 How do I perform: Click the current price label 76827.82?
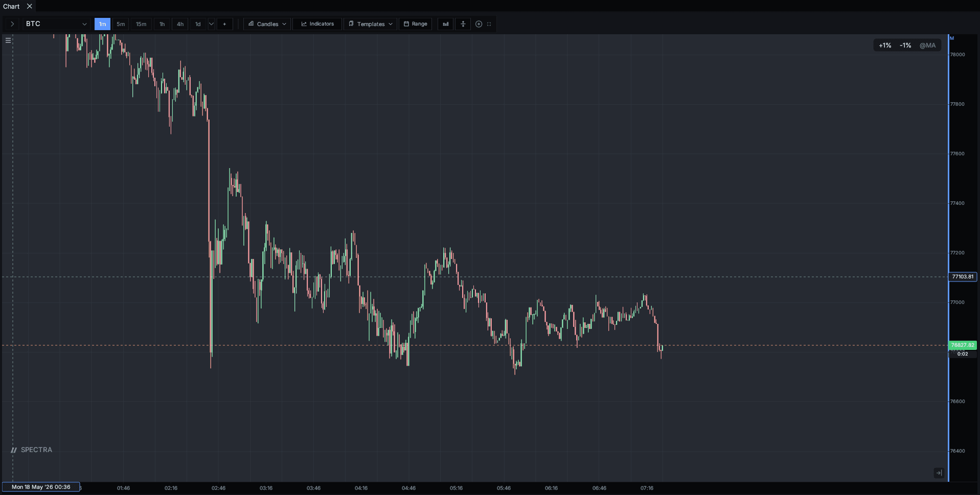[x=963, y=345]
